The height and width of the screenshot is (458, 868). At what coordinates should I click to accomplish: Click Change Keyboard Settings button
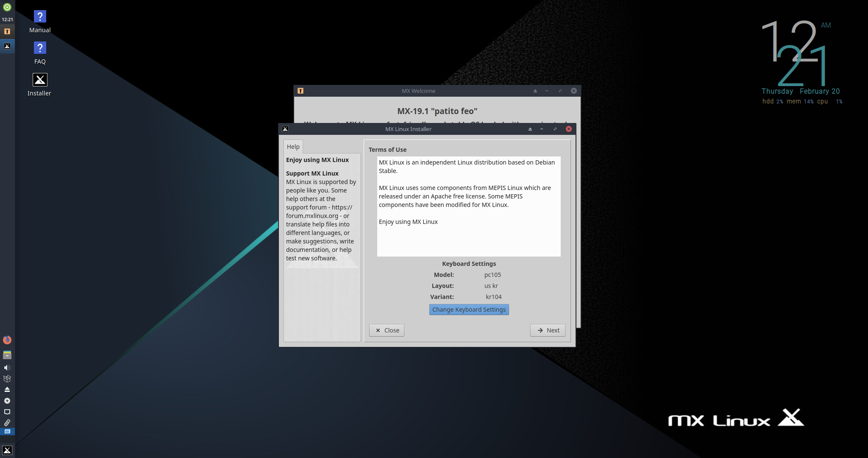[469, 310]
